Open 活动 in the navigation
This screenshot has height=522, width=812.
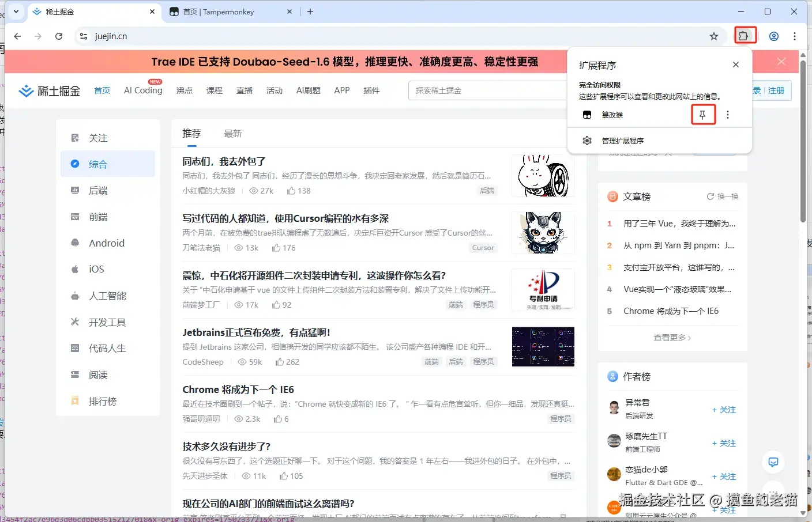(275, 90)
